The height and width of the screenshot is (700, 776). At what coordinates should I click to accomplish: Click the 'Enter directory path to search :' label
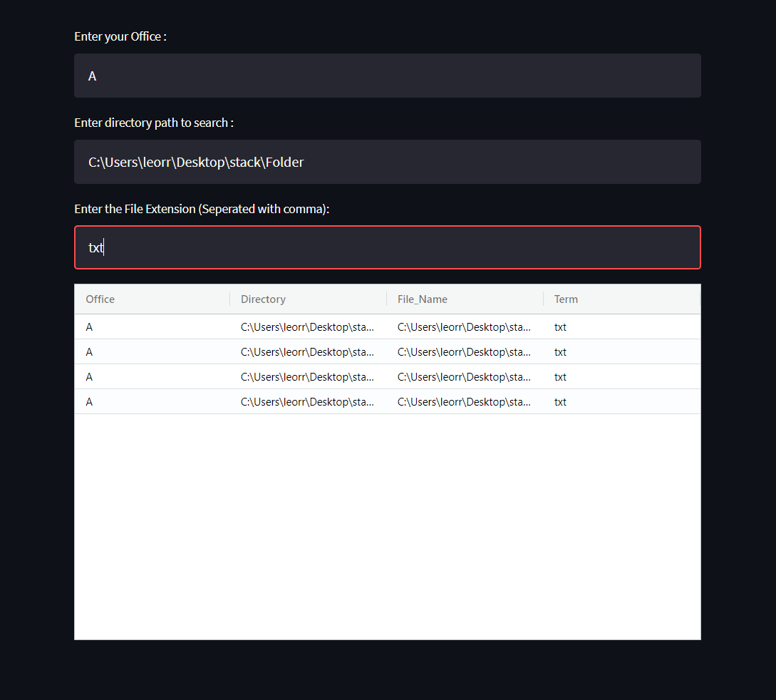[154, 123]
